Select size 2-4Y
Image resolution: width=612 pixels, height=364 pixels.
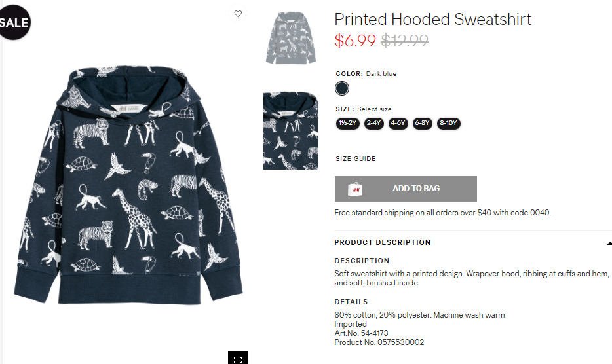point(374,123)
